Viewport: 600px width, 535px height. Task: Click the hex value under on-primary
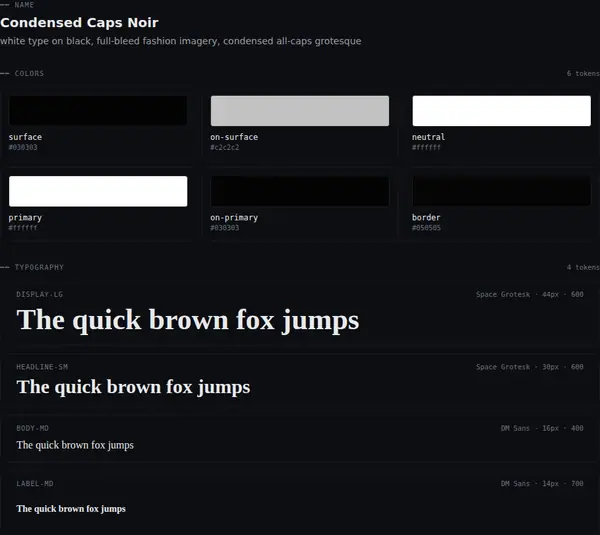[x=225, y=228]
